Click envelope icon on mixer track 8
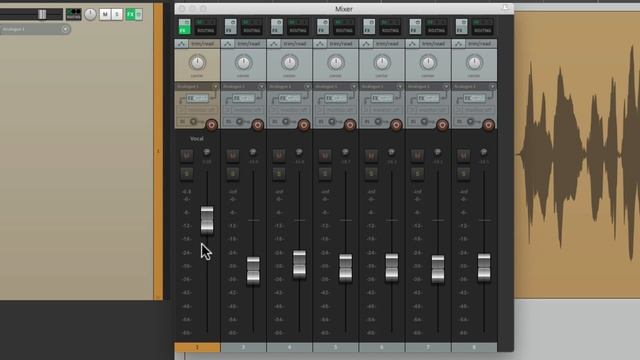 458,44
